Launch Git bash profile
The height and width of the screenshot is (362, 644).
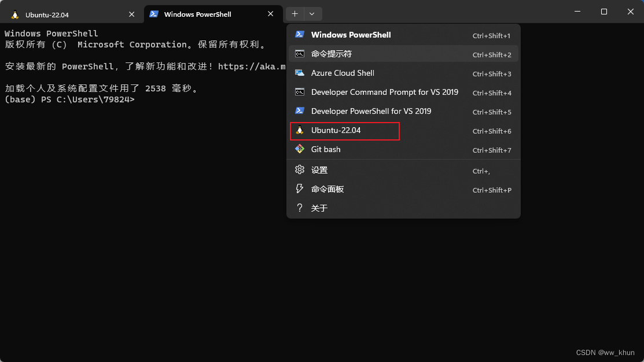tap(403, 149)
